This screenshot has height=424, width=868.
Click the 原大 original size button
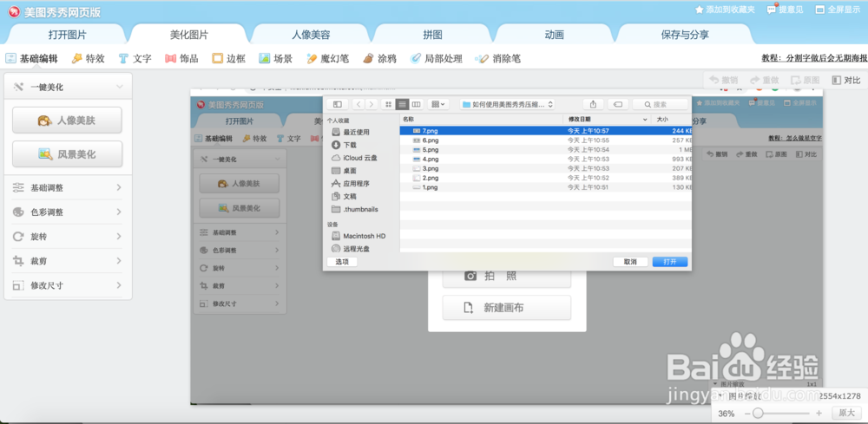coord(846,413)
